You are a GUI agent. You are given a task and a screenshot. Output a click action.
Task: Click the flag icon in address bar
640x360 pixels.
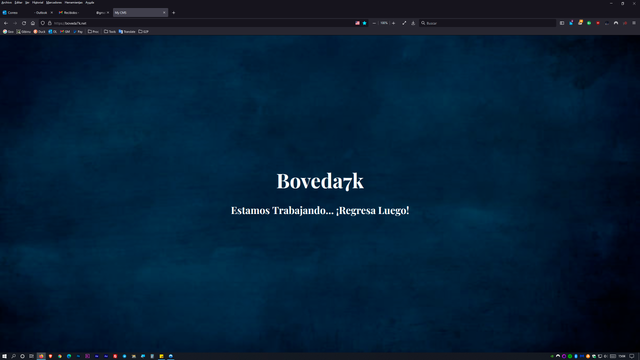(357, 23)
